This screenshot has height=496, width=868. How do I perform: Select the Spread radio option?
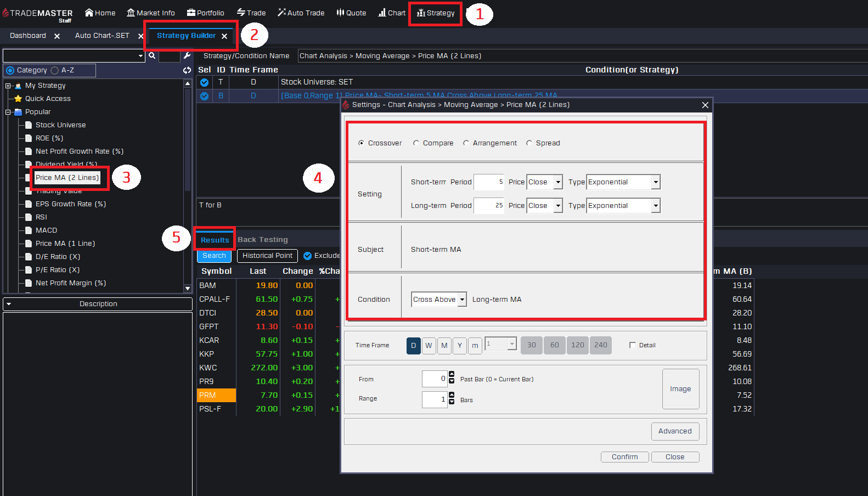(x=529, y=143)
